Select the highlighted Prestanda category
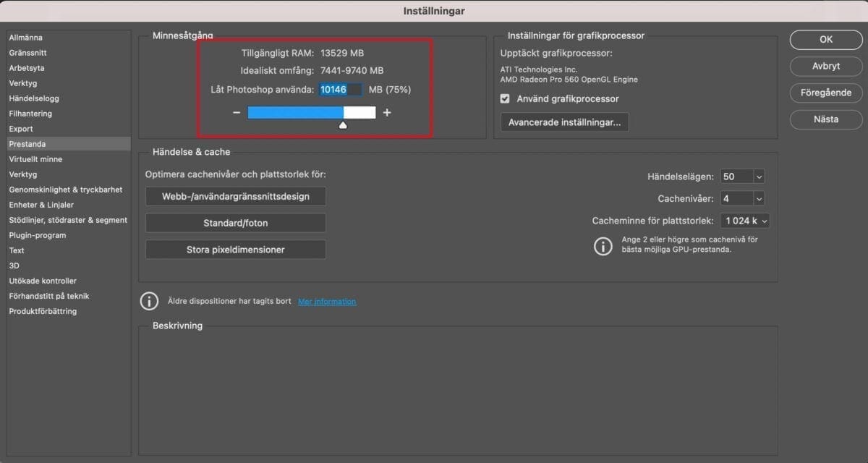Image resolution: width=868 pixels, height=463 pixels. click(x=69, y=144)
